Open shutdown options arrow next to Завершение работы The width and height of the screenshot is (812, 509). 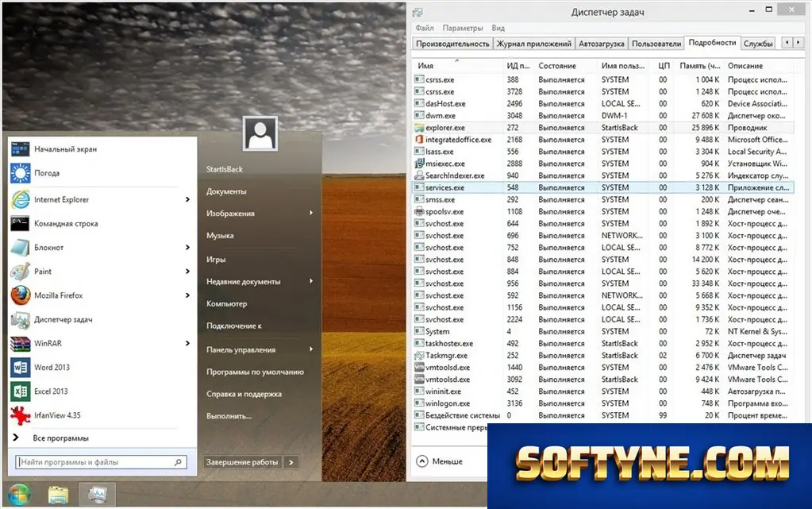click(x=291, y=462)
